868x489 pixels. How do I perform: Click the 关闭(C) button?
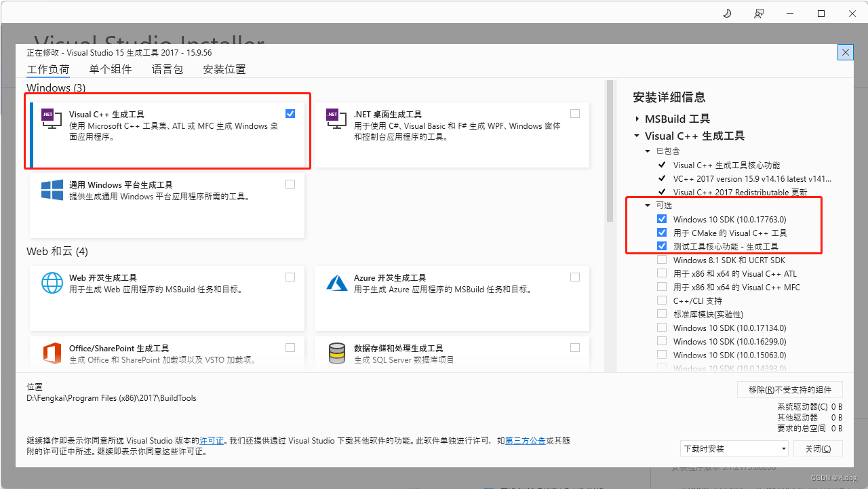818,448
